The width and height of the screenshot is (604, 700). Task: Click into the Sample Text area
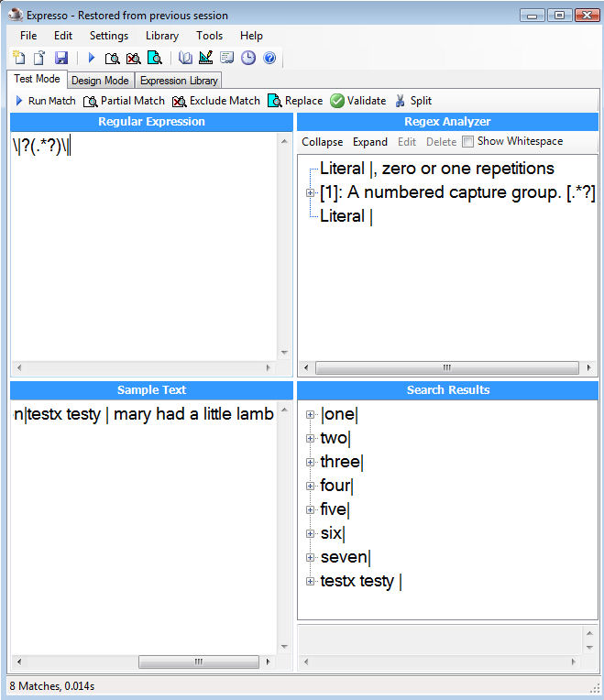(x=144, y=527)
